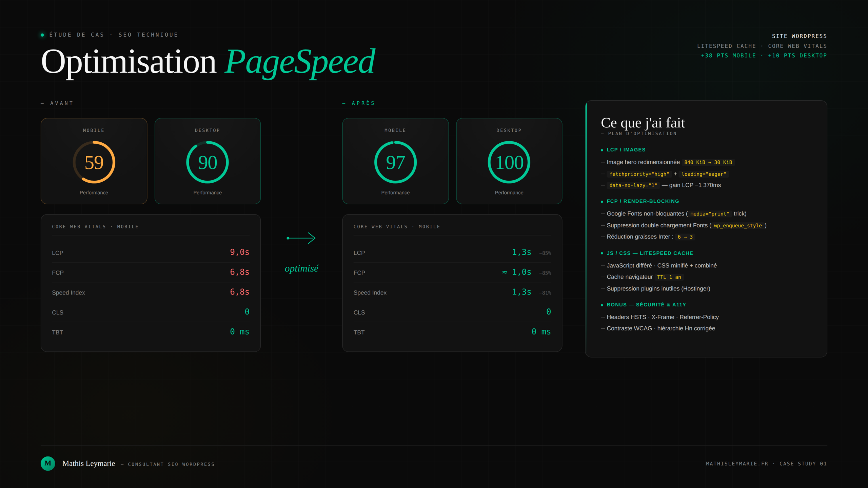Click the 'TTL 1 an' code tag
Image resolution: width=868 pixels, height=488 pixels.
(669, 277)
